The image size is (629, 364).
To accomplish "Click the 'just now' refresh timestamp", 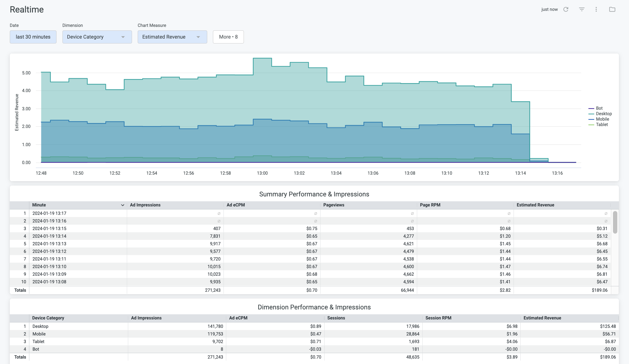I will tap(549, 10).
